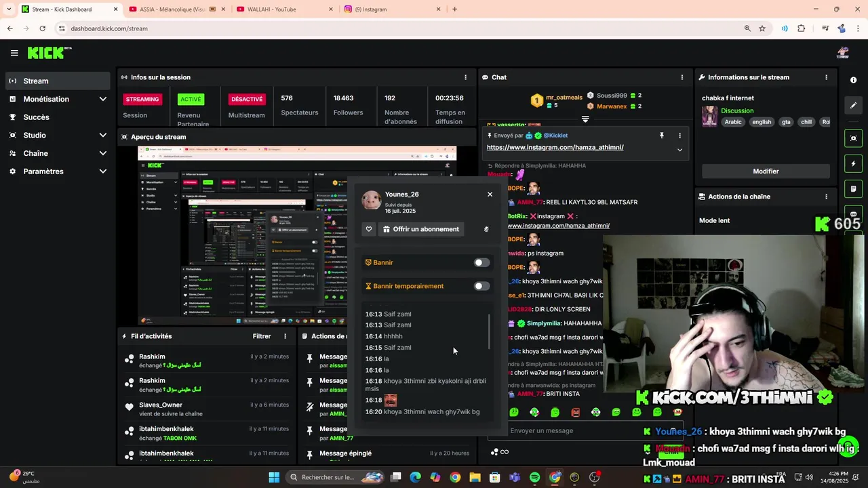Click the lightning bolt icon in the right toolbar

click(853, 164)
